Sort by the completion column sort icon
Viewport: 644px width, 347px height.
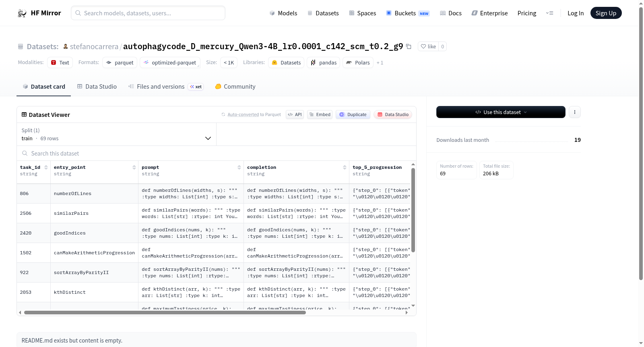coord(345,167)
